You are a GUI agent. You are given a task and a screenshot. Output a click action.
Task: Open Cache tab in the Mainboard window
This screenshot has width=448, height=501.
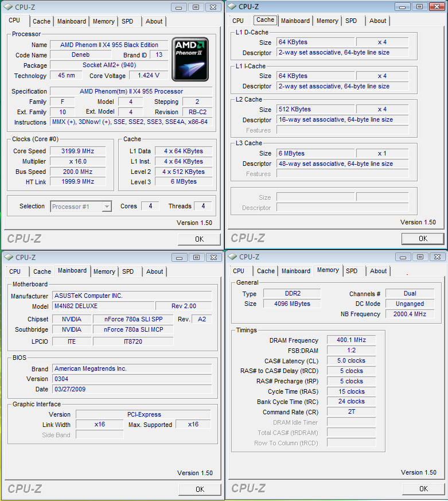[x=42, y=271]
